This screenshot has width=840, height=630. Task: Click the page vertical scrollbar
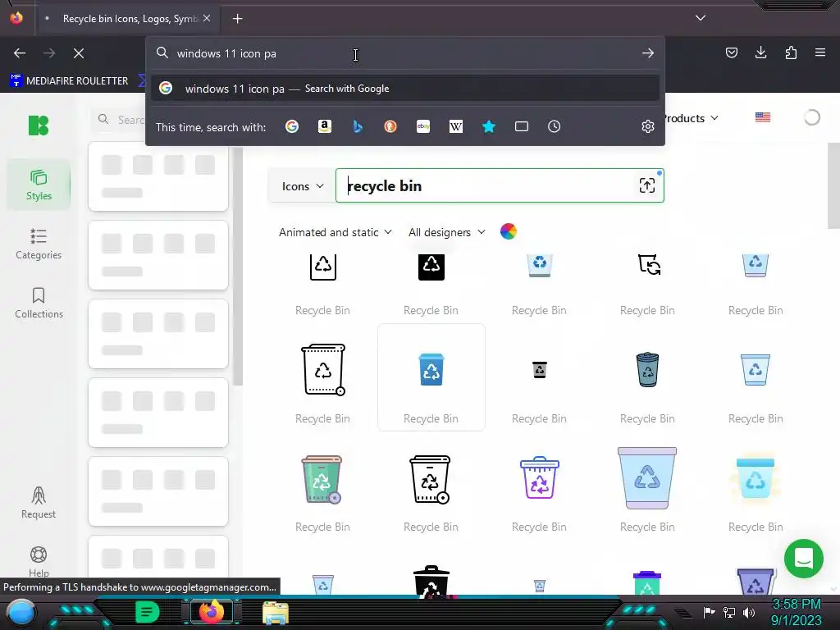833,186
